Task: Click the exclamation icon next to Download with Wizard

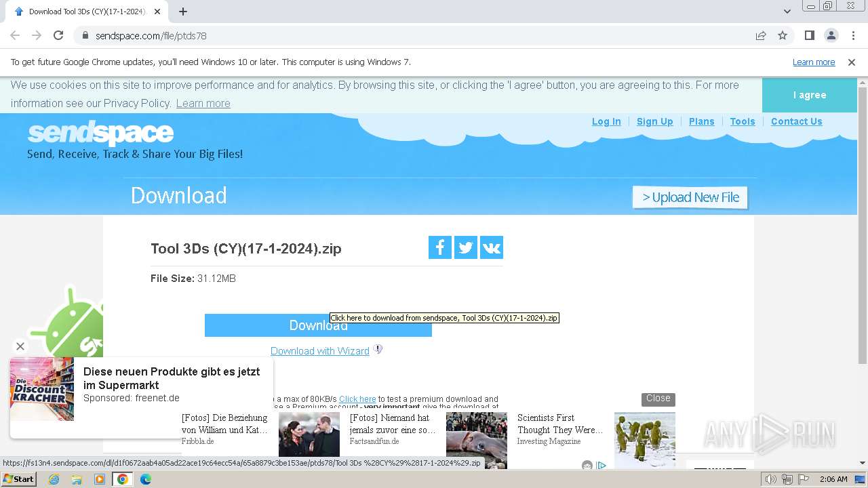Action: tap(378, 350)
